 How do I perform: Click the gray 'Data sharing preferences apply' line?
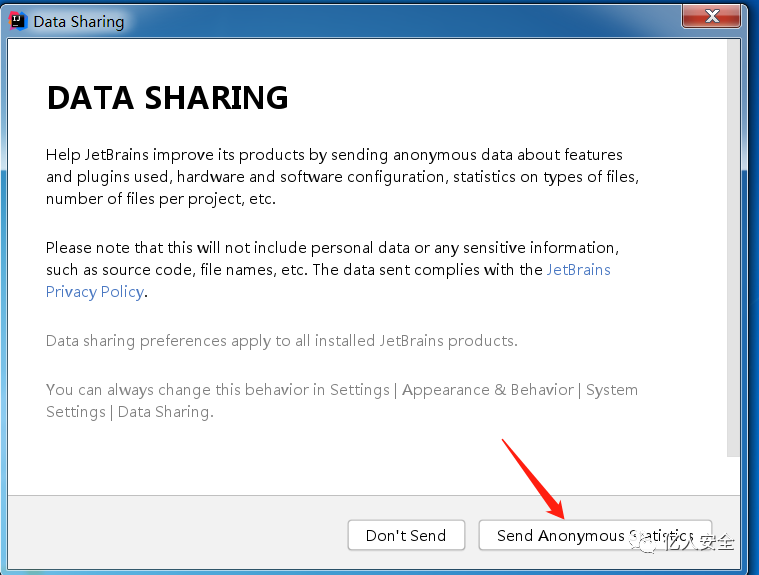[281, 341]
